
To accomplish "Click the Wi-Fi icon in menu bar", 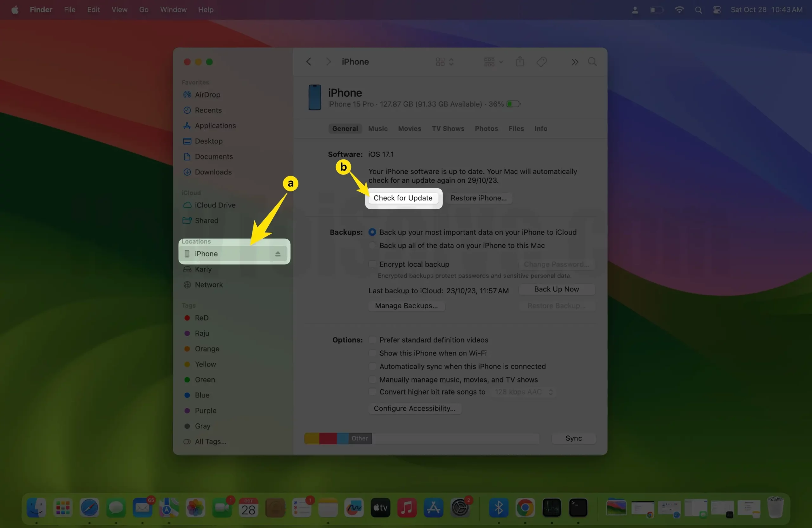I will (x=679, y=10).
